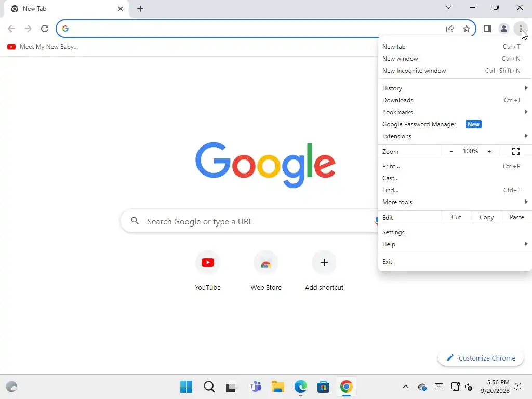Click the three-dot Chrome menu icon
The width and height of the screenshot is (532, 399).
(x=521, y=29)
